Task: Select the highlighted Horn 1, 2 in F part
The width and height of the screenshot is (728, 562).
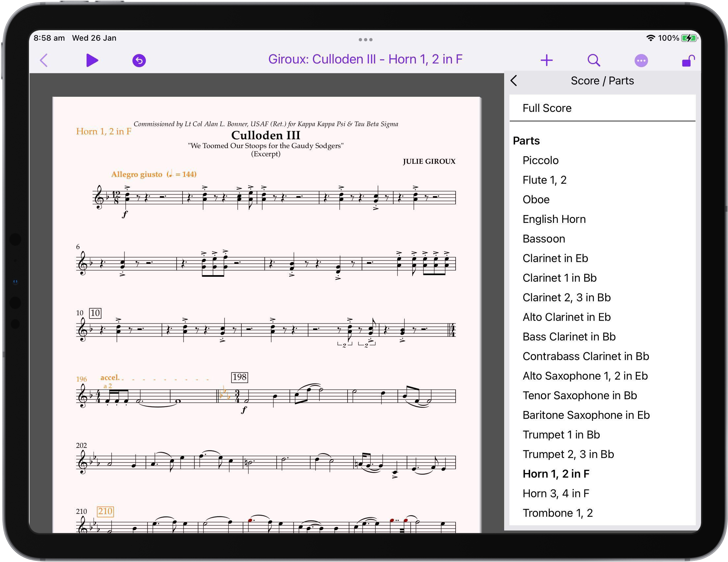Action: [602, 474]
